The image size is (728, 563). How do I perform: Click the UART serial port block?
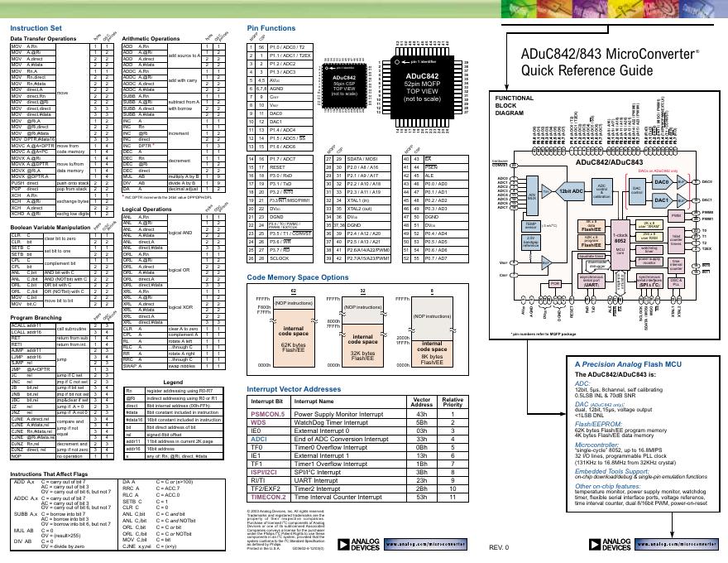click(x=591, y=281)
